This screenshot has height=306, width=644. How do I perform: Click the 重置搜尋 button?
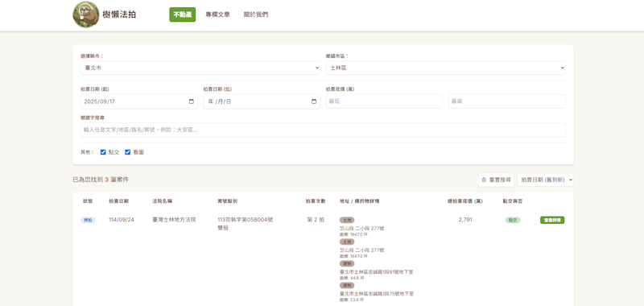tap(496, 180)
